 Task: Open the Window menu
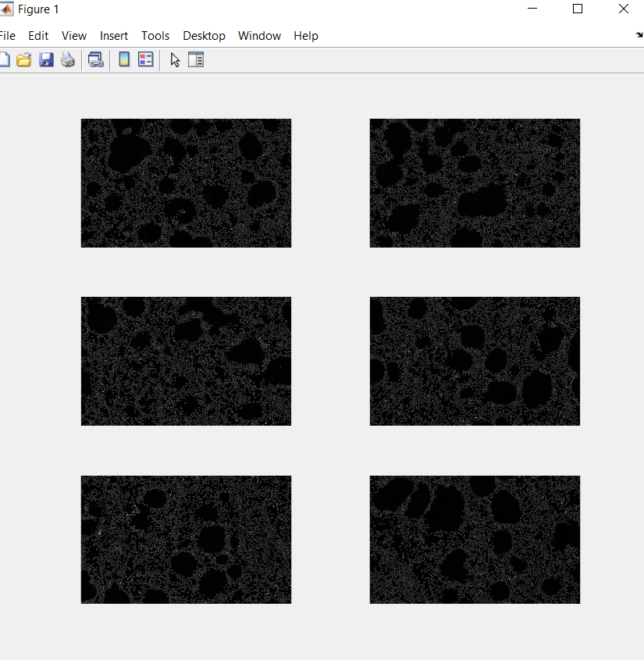pos(259,35)
